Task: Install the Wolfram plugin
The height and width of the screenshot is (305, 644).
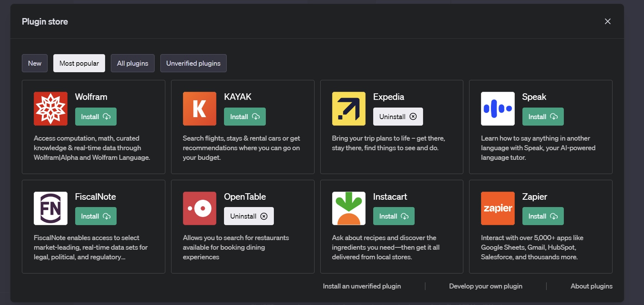Action: click(x=96, y=117)
